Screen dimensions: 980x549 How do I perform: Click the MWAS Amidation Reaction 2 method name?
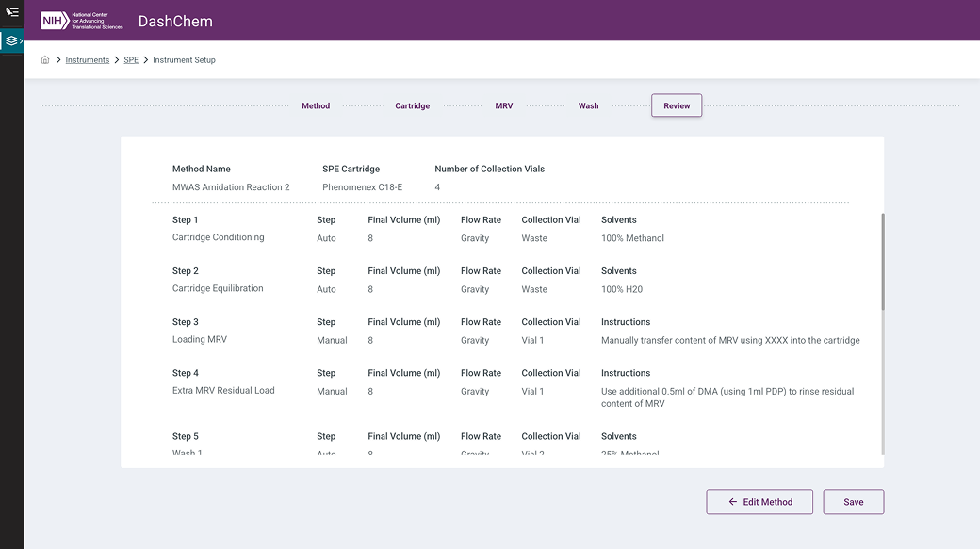coord(231,187)
